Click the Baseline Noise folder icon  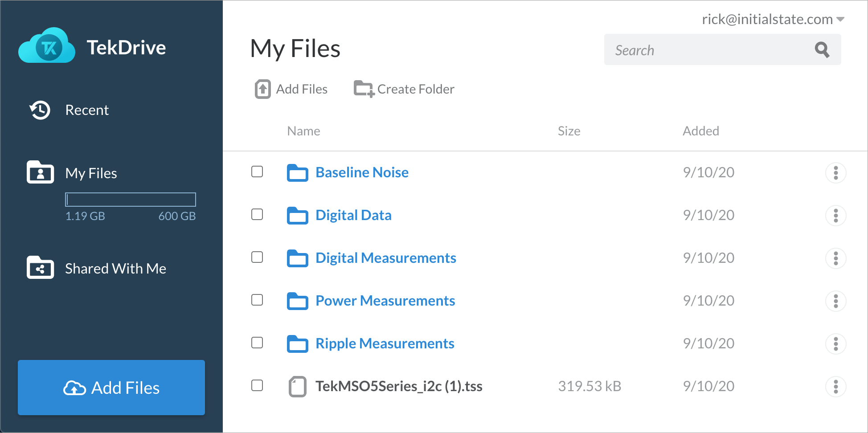297,173
